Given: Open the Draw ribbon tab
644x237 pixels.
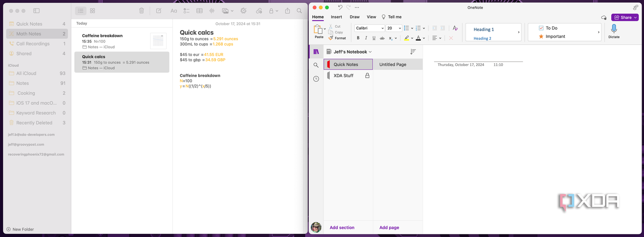Looking at the screenshot, I should (x=354, y=17).
